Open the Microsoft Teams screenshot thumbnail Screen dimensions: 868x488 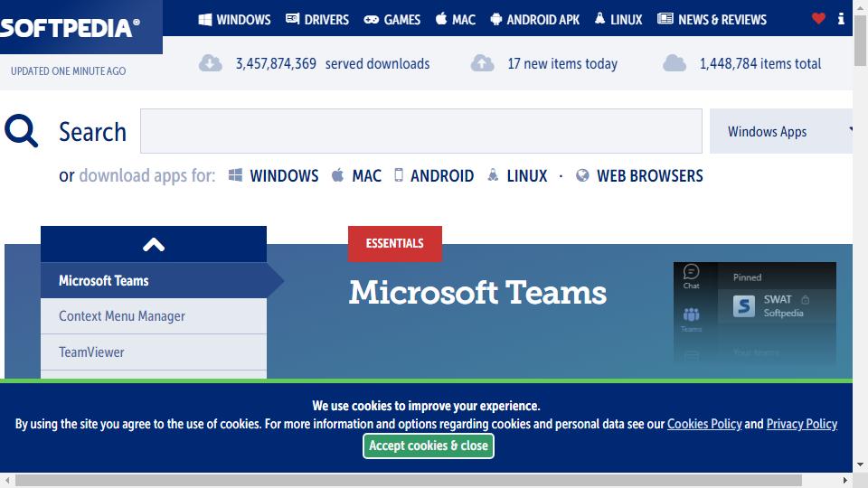tap(754, 314)
